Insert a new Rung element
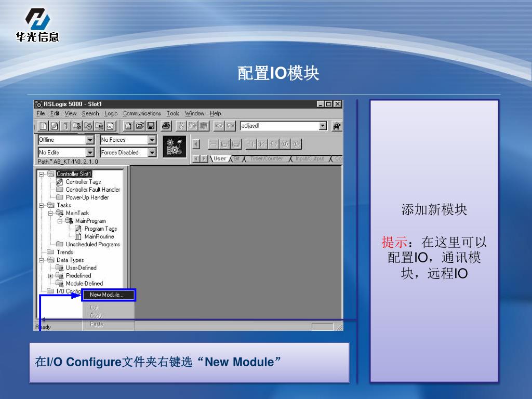 coord(213,144)
